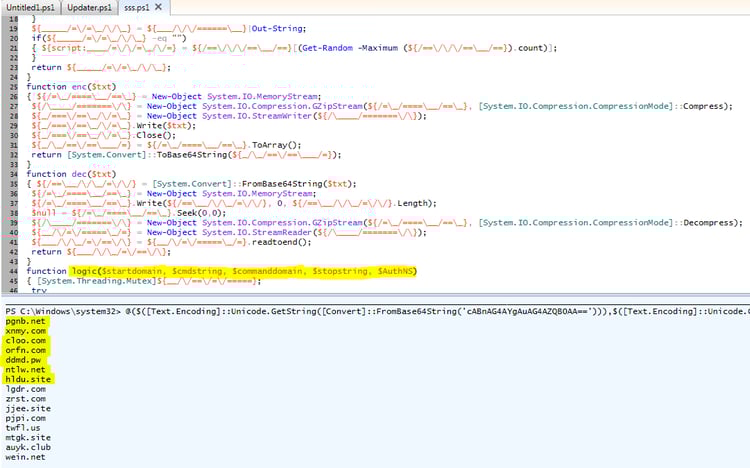The width and height of the screenshot is (750, 468).
Task: Click 'Out-String' on line 19
Action: tap(277, 29)
